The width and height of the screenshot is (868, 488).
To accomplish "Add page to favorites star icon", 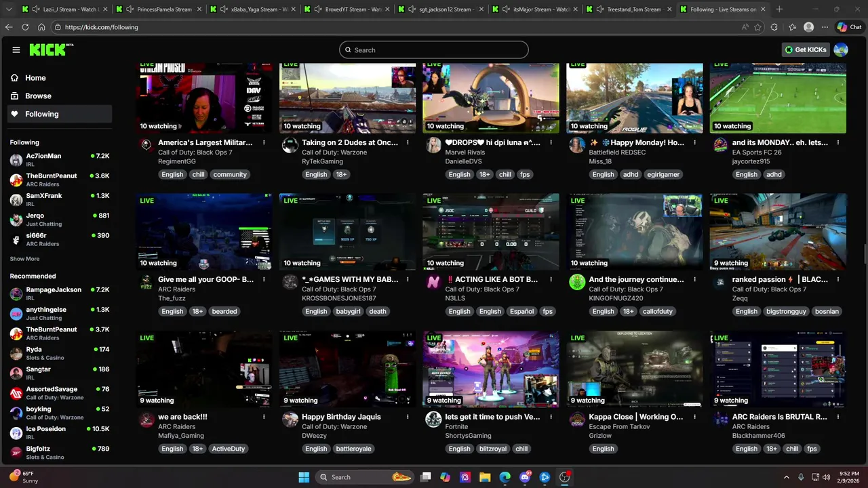I will click(x=757, y=27).
